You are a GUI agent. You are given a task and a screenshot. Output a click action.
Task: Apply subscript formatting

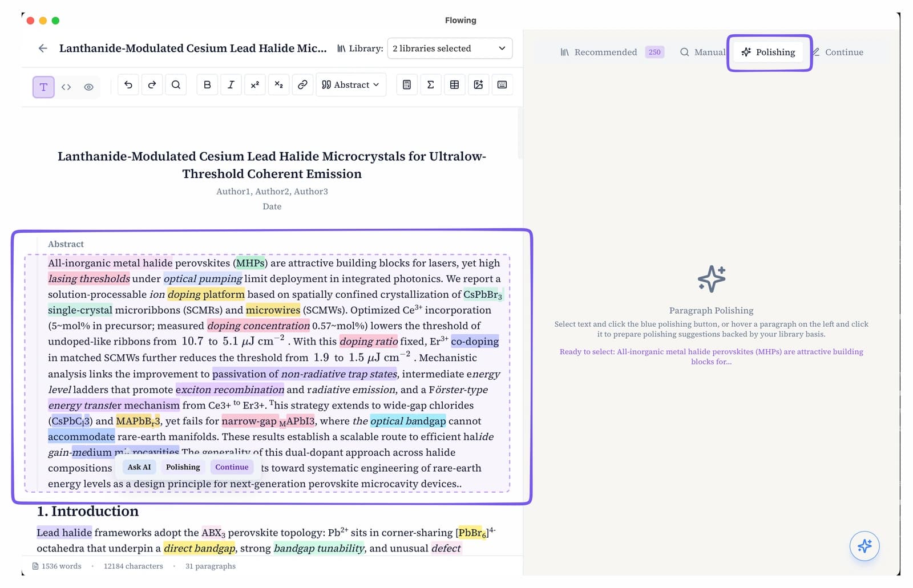coord(278,85)
